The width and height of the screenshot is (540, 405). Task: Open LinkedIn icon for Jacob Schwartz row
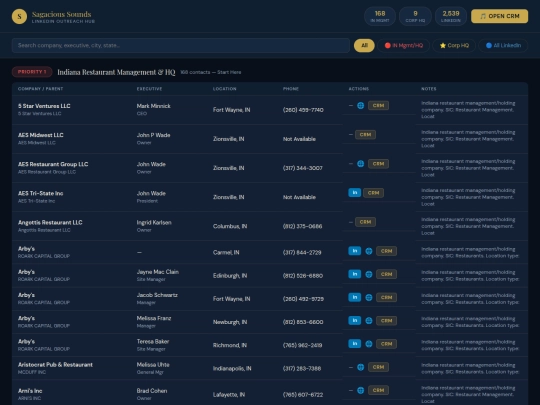pyautogui.click(x=354, y=297)
